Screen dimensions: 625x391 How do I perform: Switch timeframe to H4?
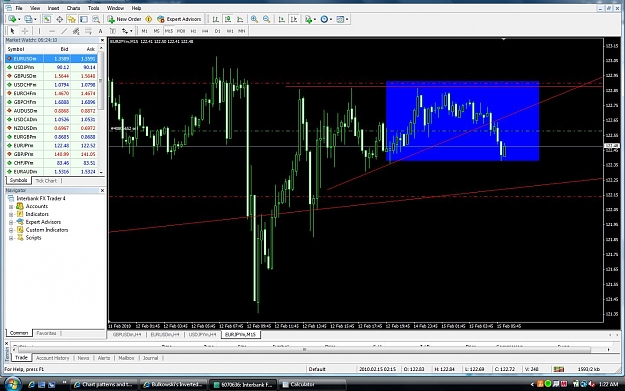tap(205, 31)
